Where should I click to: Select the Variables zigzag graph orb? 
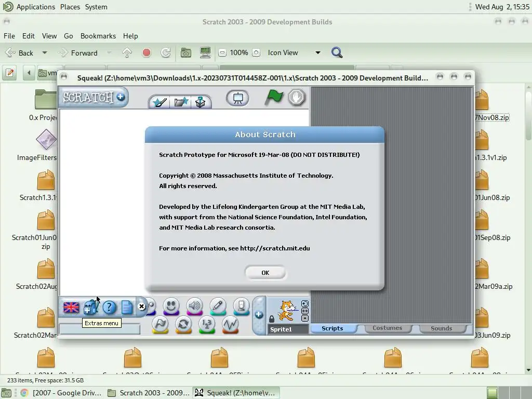(230, 325)
